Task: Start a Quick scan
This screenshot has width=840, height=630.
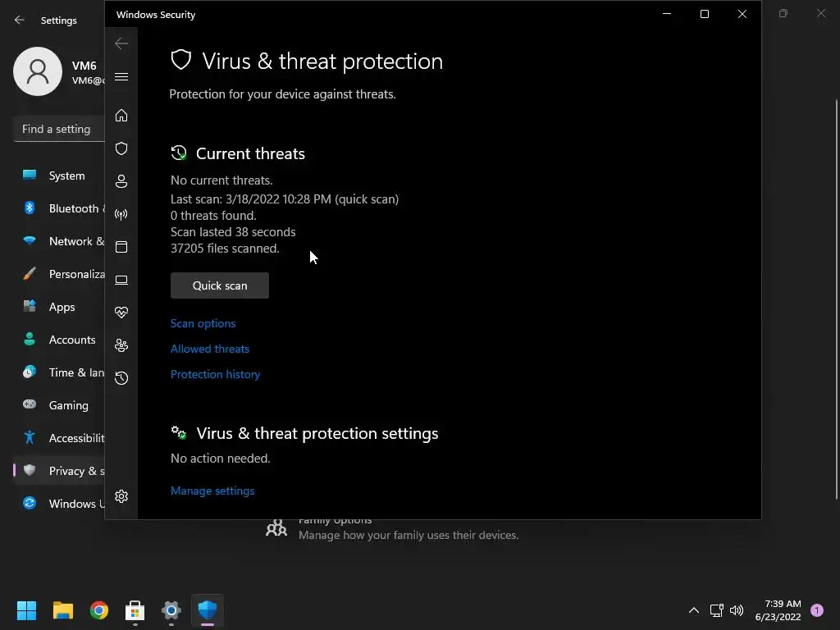Action: click(220, 285)
